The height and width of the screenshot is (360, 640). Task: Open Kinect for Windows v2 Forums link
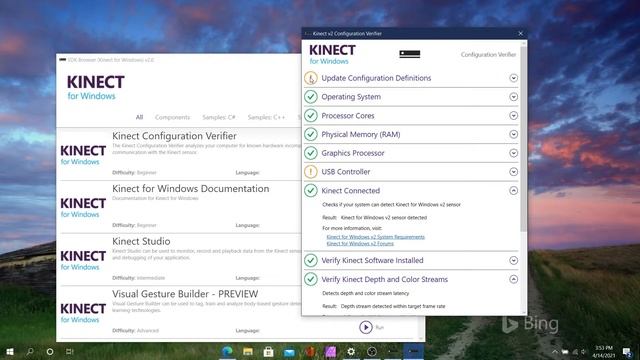tap(360, 243)
